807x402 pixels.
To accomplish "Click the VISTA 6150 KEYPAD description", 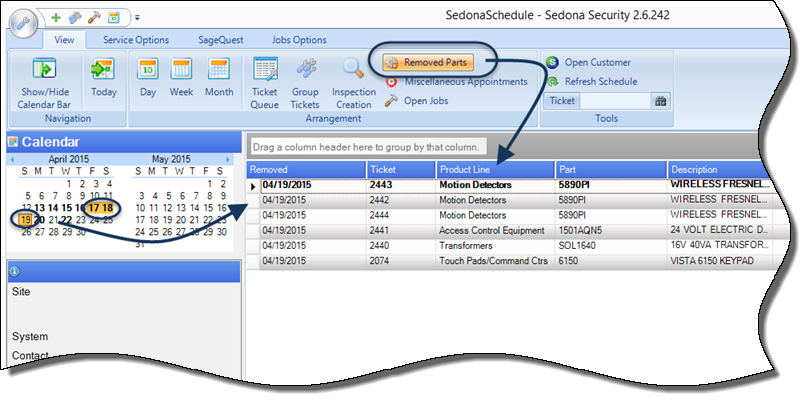I will [x=712, y=261].
